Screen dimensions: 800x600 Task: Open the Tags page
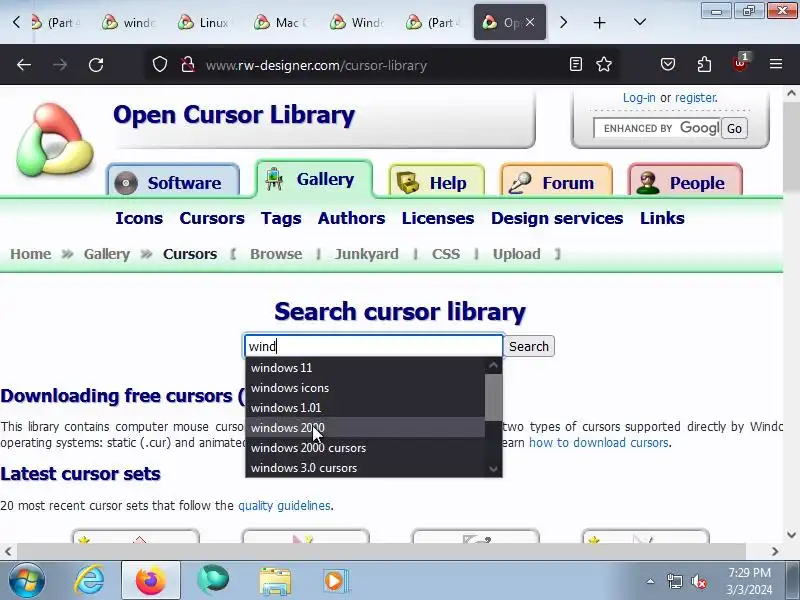281,218
